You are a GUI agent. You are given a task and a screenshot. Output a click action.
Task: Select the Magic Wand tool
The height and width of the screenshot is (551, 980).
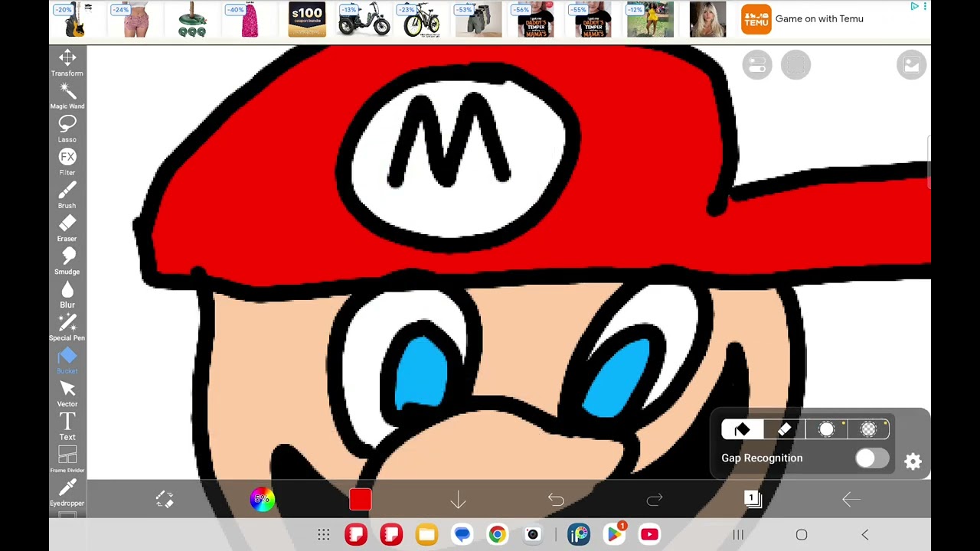67,96
